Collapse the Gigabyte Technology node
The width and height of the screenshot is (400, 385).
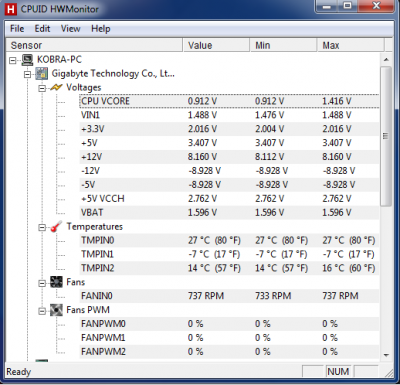(x=27, y=75)
